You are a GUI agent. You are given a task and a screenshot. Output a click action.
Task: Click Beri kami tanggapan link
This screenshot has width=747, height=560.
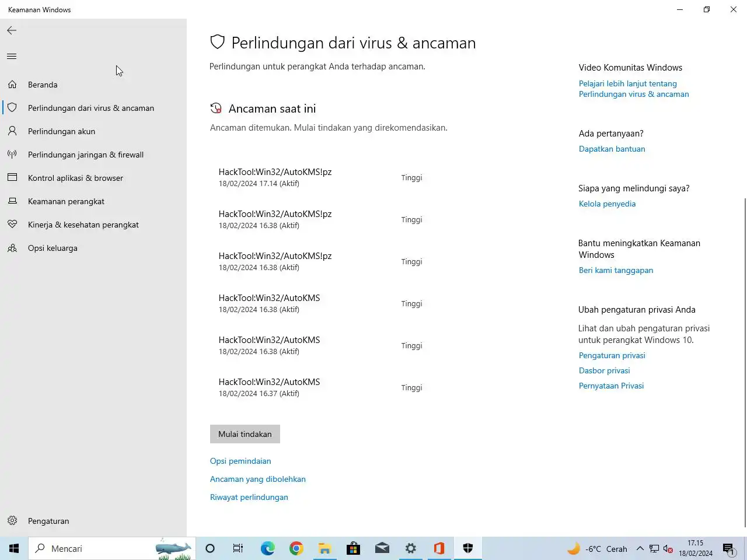616,270
